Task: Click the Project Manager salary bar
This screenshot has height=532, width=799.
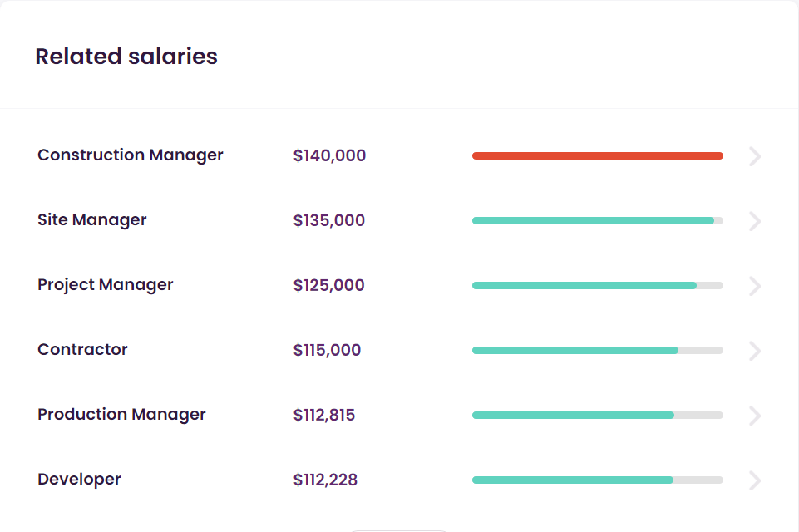Action: 584,286
